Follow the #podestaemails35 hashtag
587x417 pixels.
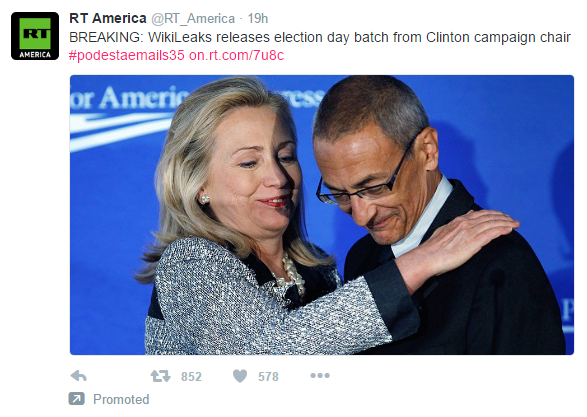127,55
